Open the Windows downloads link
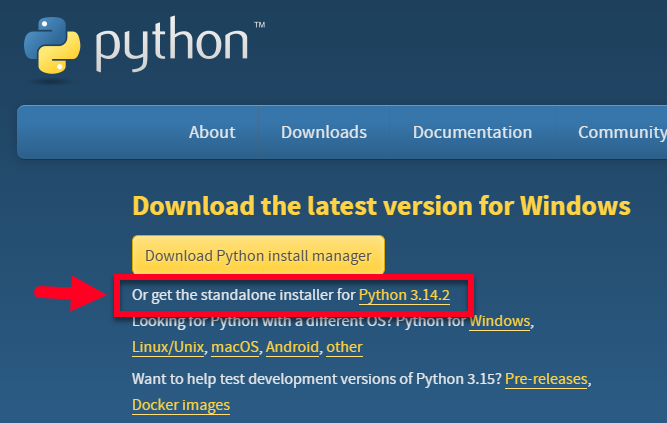This screenshot has height=423, width=667. [500, 321]
